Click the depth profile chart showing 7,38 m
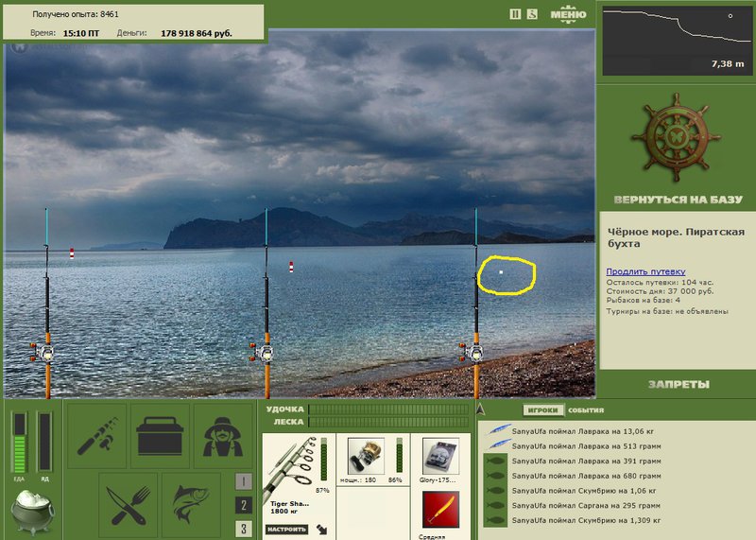756x540 pixels. click(677, 41)
